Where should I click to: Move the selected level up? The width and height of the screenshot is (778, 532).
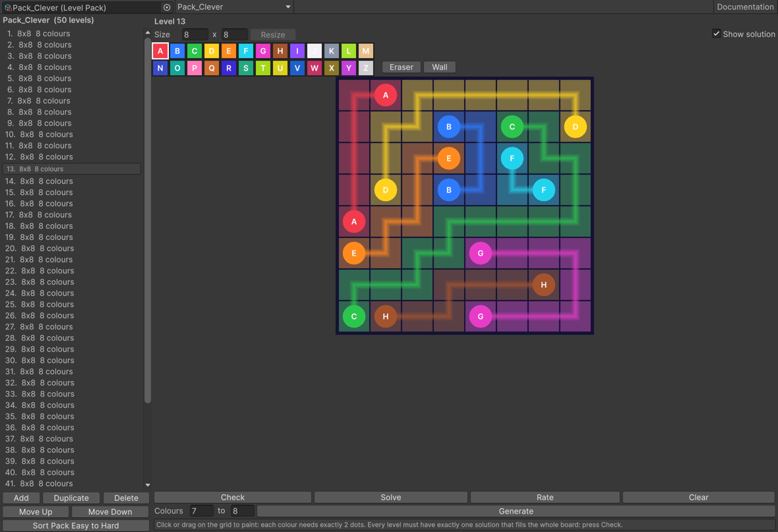pos(36,512)
